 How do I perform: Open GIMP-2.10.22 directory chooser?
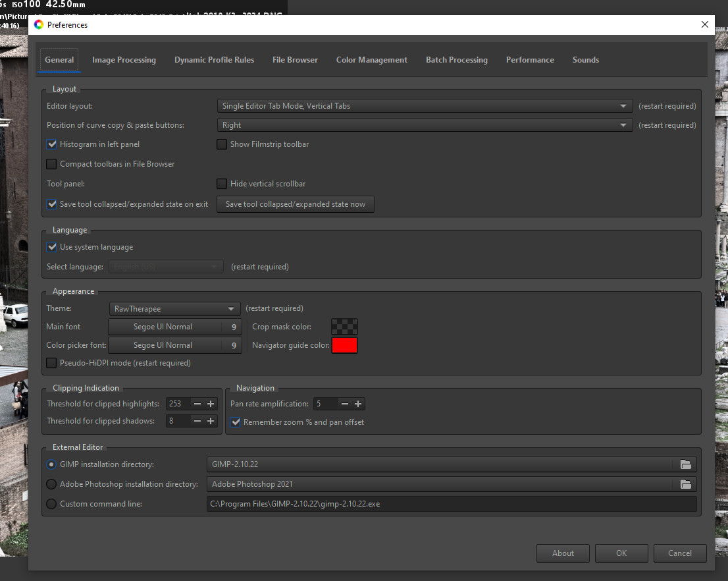pos(452,464)
